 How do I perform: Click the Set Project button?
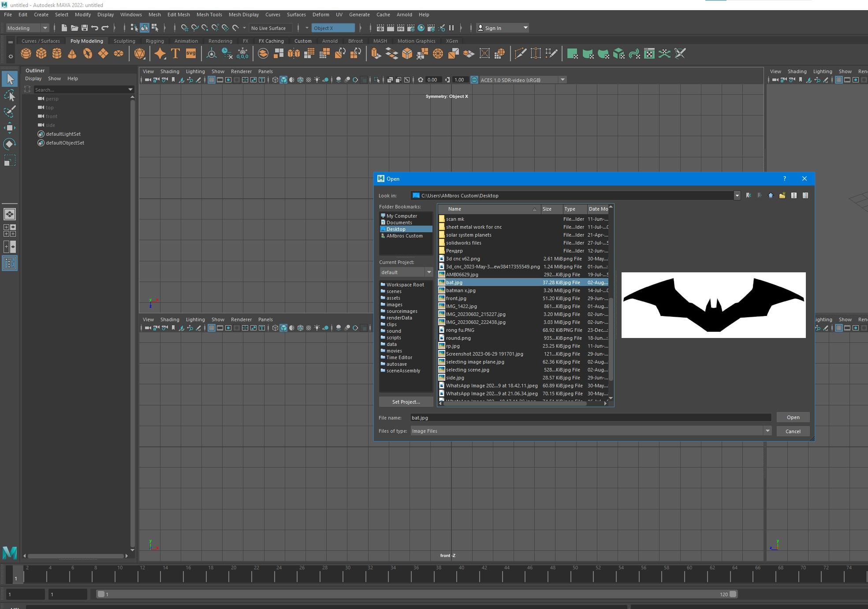[x=406, y=402]
